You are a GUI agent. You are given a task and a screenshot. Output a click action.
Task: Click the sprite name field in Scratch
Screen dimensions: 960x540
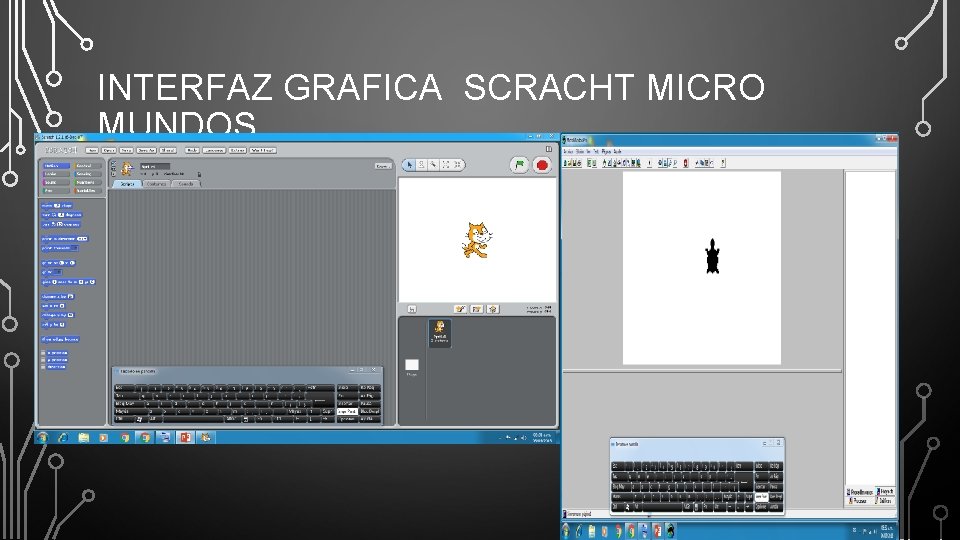pos(154,166)
